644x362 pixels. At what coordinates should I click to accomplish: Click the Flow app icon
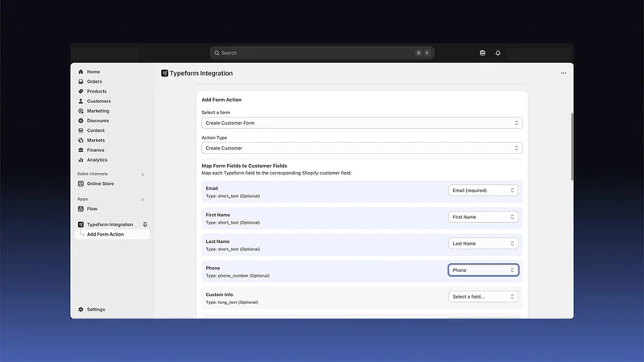[80, 208]
